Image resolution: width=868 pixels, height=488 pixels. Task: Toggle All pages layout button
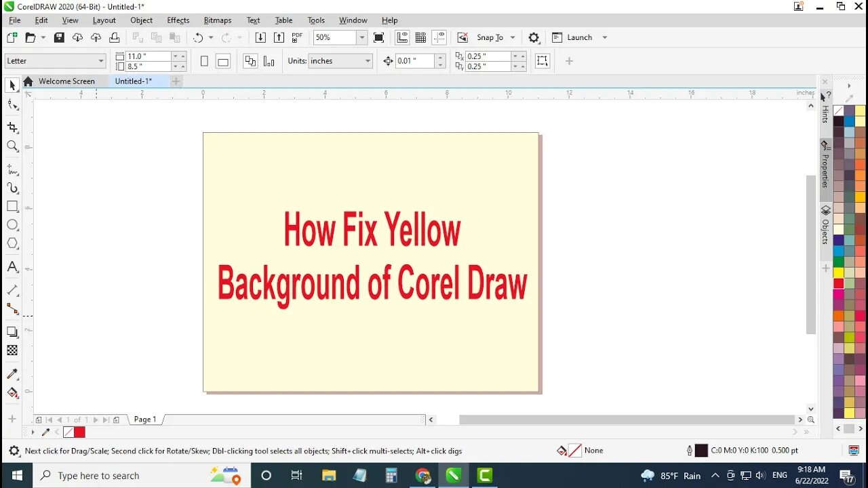click(x=250, y=61)
